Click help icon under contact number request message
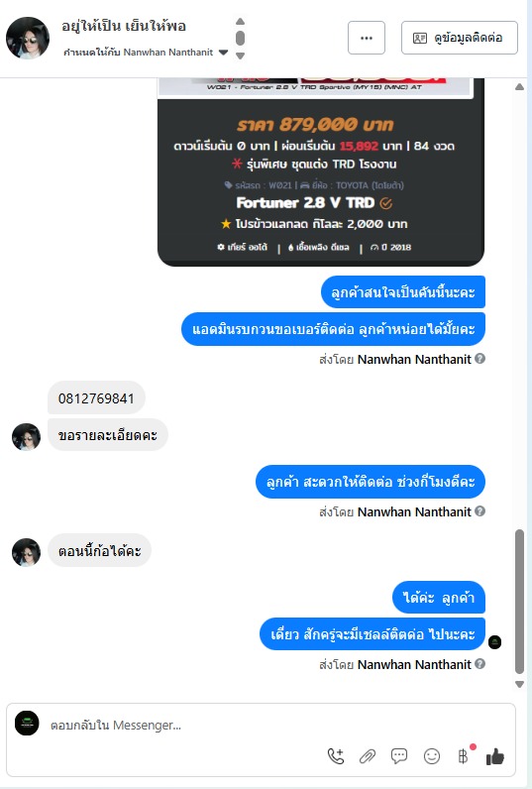The image size is (532, 789). click(x=480, y=358)
